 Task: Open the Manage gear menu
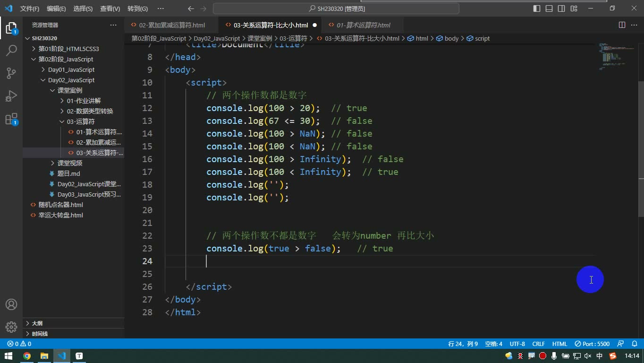(11, 327)
